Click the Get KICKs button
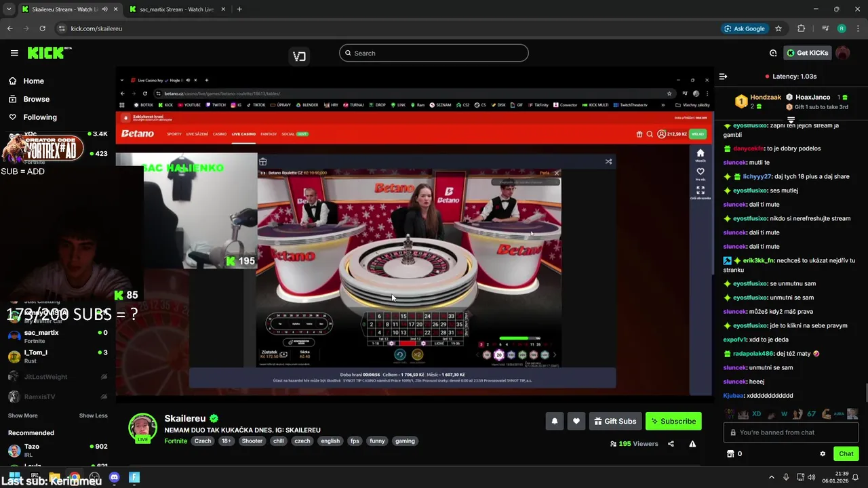Screen dimensions: 868x488 point(806,53)
